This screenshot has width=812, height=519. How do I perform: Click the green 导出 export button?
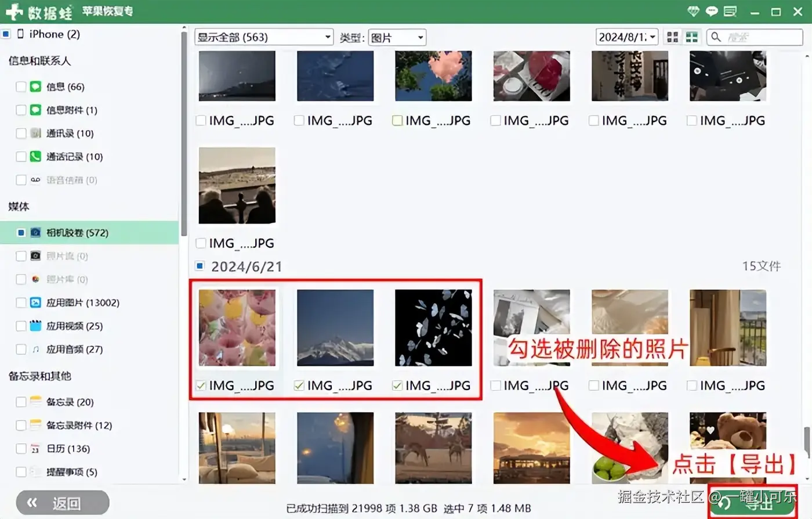click(752, 503)
